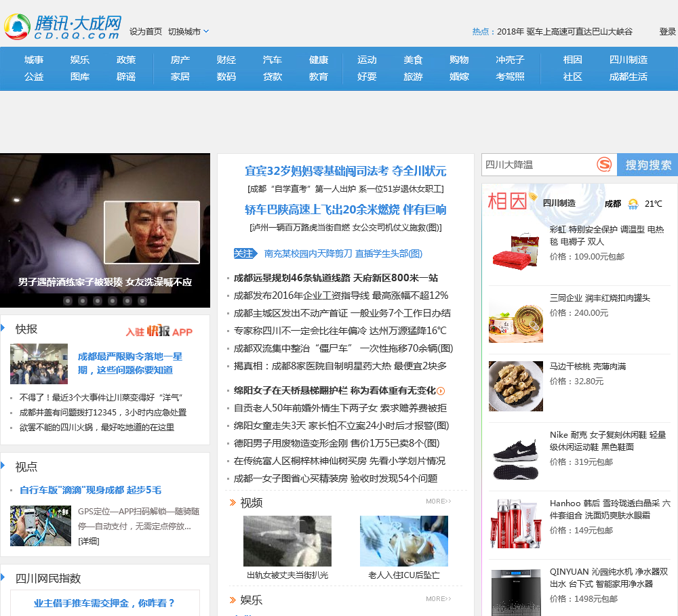The height and width of the screenshot is (616, 678).
Task: Click the arrow icon beside 视频 heading
Action: 233,502
